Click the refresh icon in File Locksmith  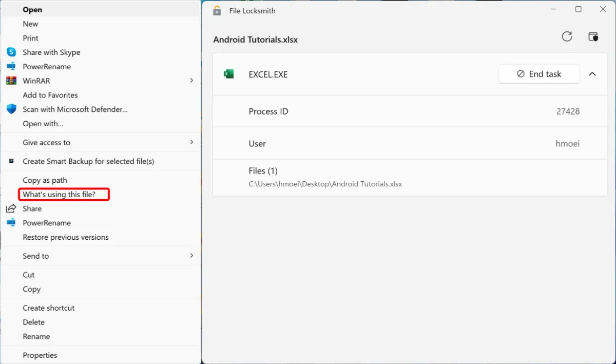point(567,36)
